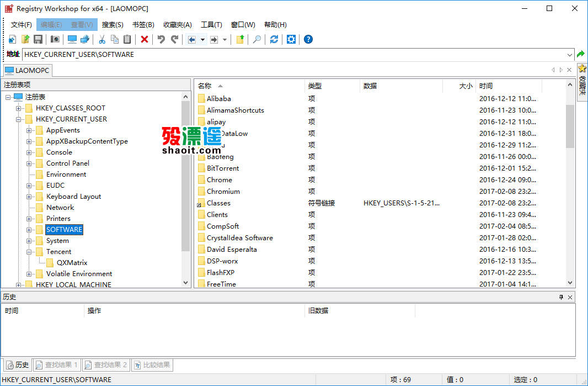This screenshot has height=386, width=588.
Task: Expand HKEY_CLASSES_ROOT tree node
Action: (x=18, y=108)
